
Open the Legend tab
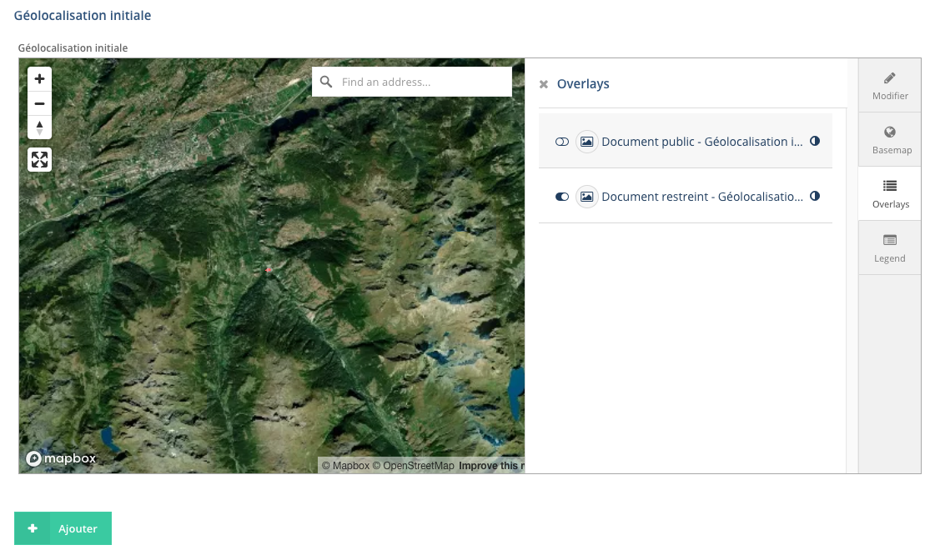890,247
